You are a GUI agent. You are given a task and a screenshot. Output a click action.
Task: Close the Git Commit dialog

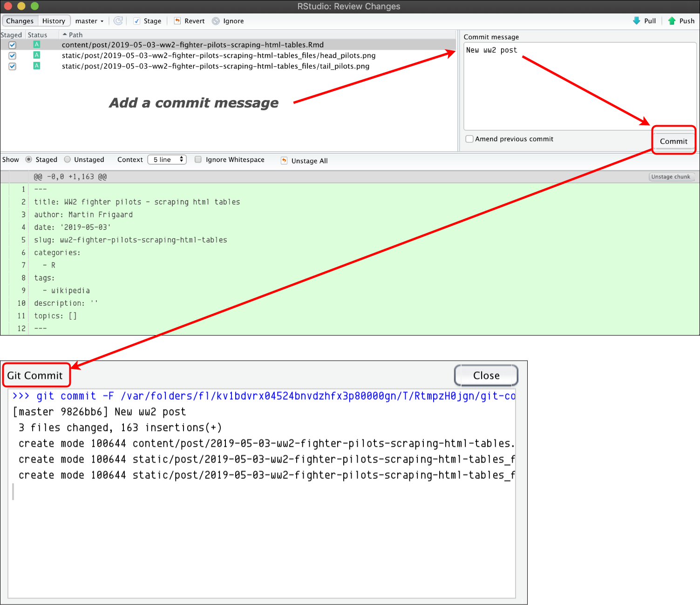coord(486,375)
